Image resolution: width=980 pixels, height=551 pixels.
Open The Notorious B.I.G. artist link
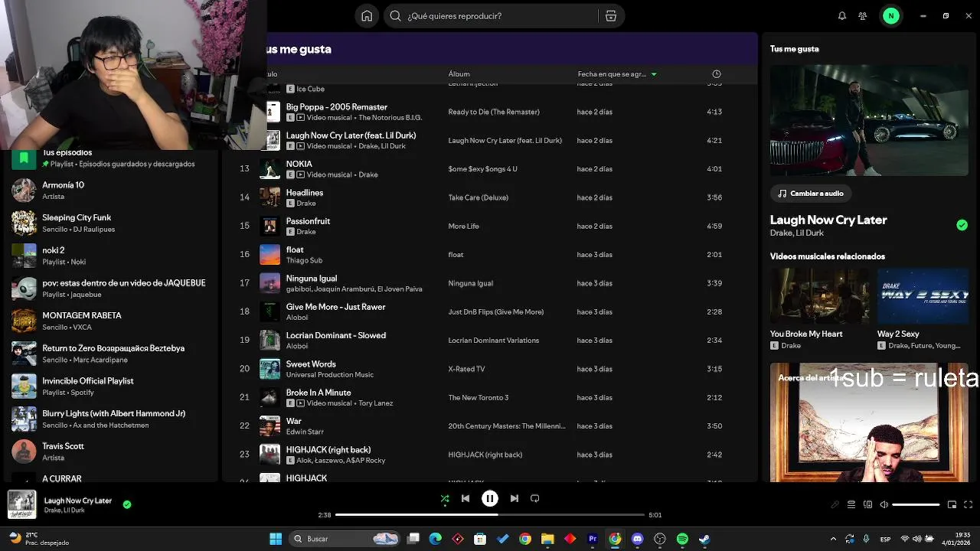point(390,118)
